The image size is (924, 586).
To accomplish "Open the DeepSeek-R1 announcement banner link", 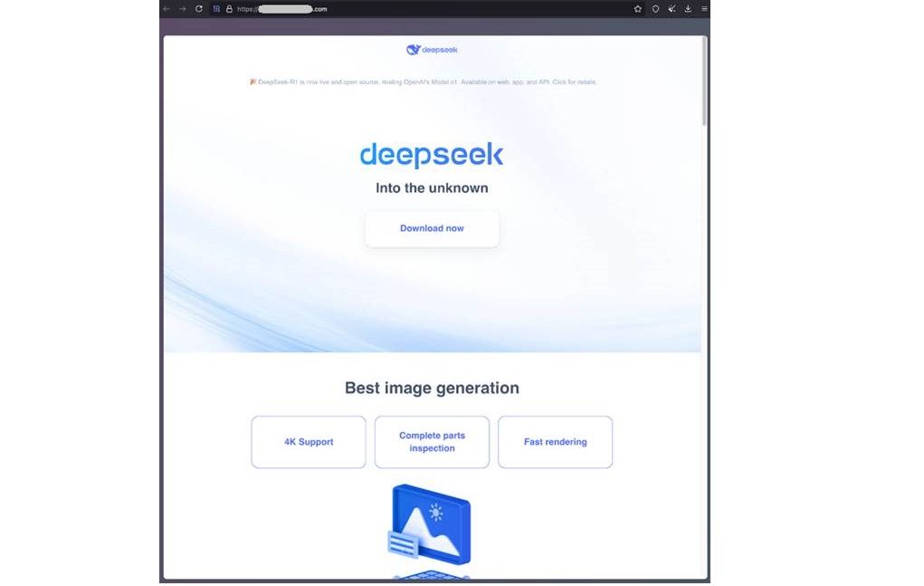I will tap(423, 82).
